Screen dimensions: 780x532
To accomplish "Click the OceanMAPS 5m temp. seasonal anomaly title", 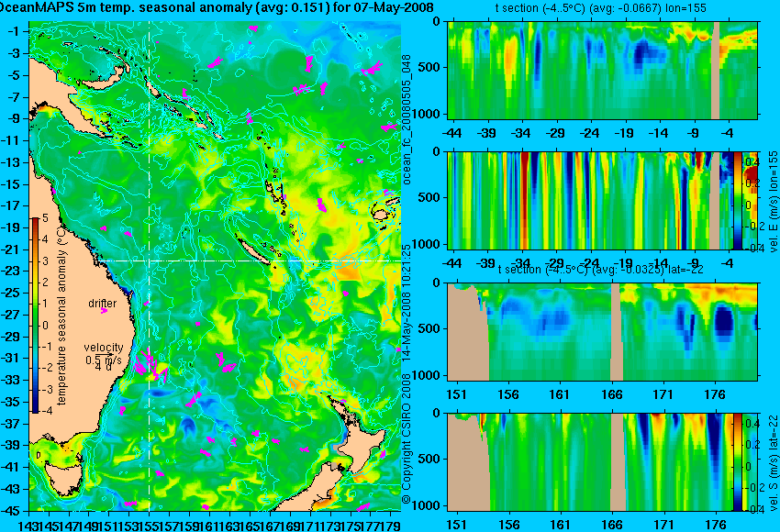I will [x=217, y=7].
